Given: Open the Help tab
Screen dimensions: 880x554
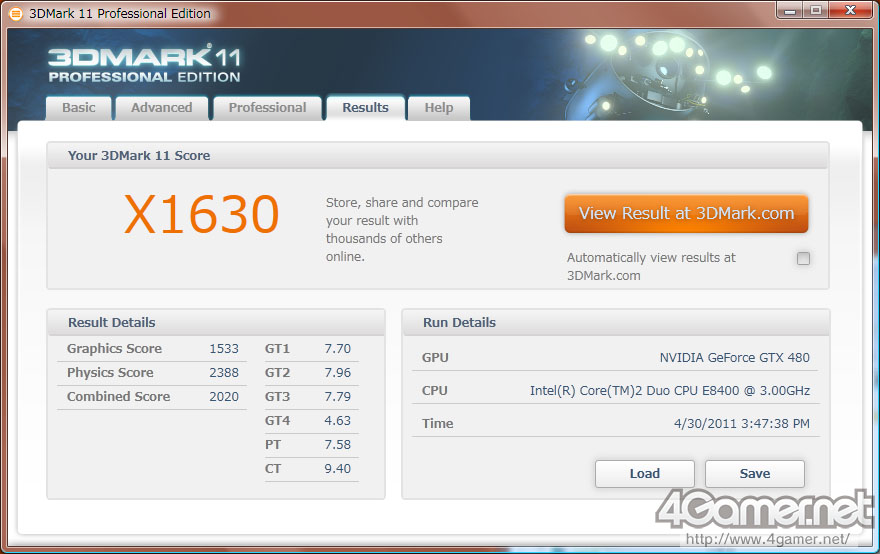Looking at the screenshot, I should 439,108.
